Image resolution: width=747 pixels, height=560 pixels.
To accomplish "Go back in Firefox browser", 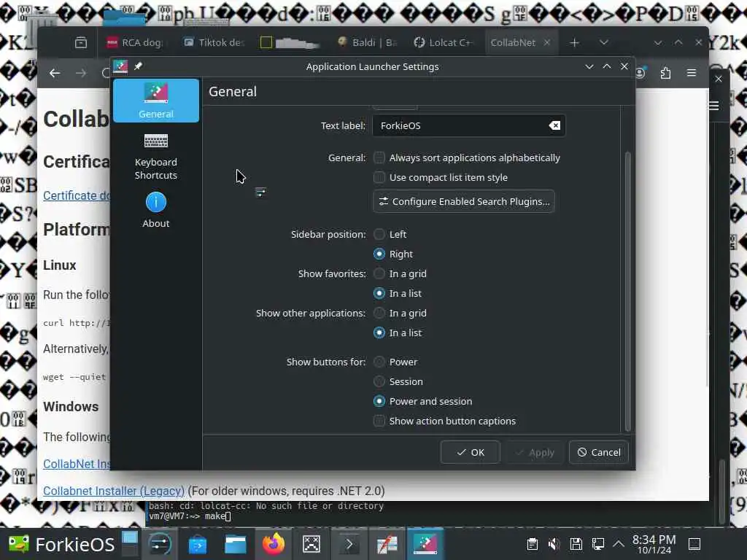I will click(55, 73).
